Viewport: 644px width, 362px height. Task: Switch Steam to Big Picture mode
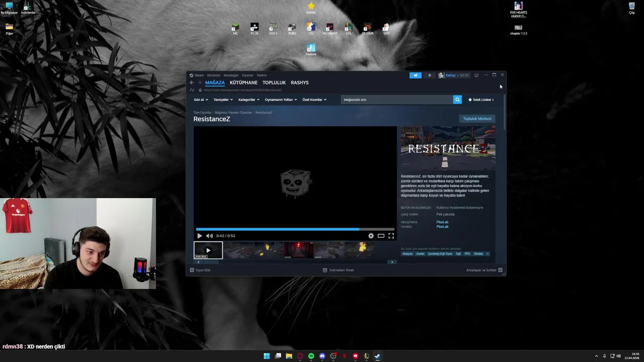476,75
